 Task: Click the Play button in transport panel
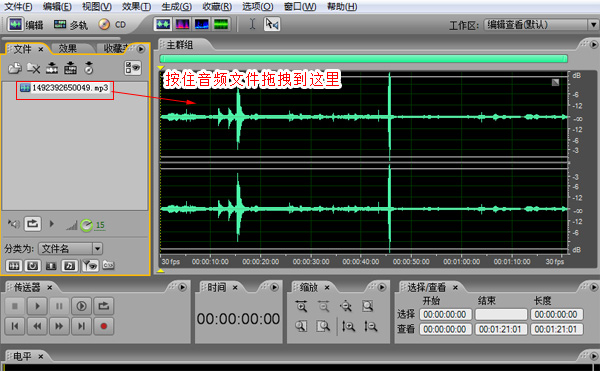click(37, 306)
